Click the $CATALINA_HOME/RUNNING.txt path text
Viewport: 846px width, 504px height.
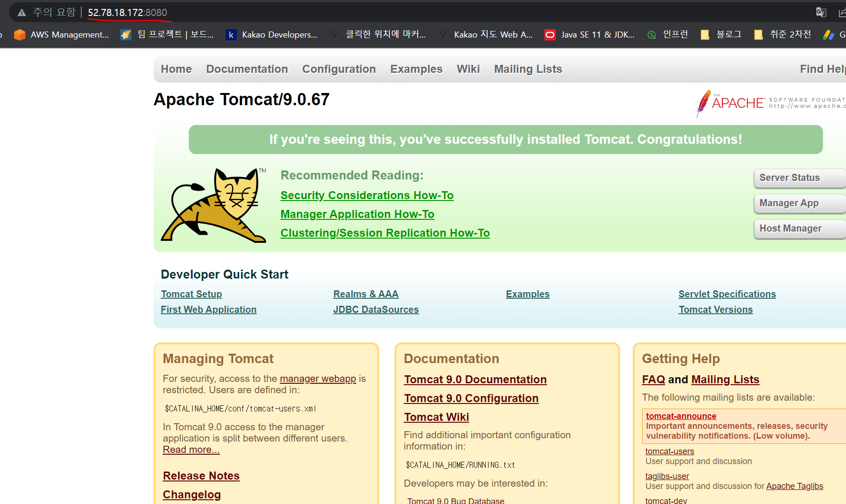(460, 465)
